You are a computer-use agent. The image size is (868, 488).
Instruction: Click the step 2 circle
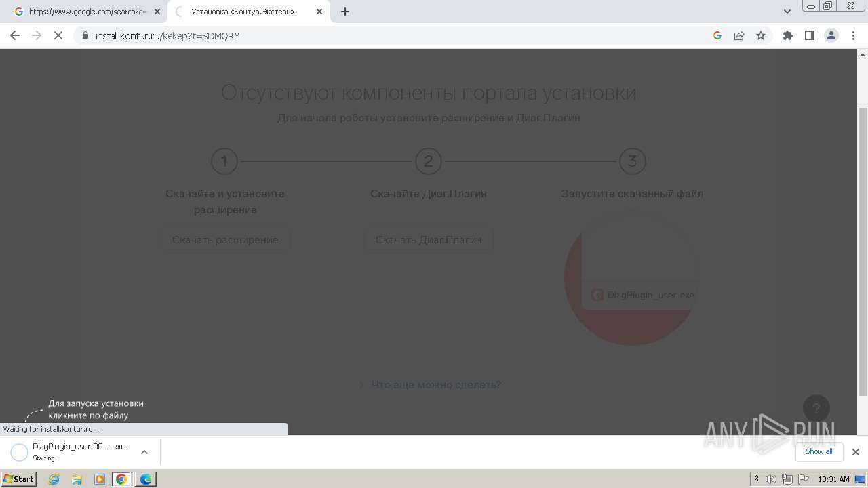[429, 161]
